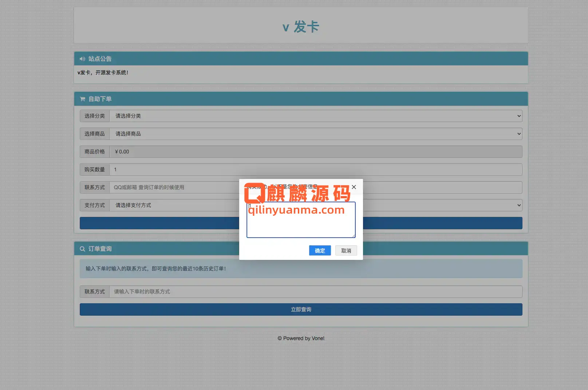
Task: Click the 取消 cancel button in the dialog
Action: 346,250
